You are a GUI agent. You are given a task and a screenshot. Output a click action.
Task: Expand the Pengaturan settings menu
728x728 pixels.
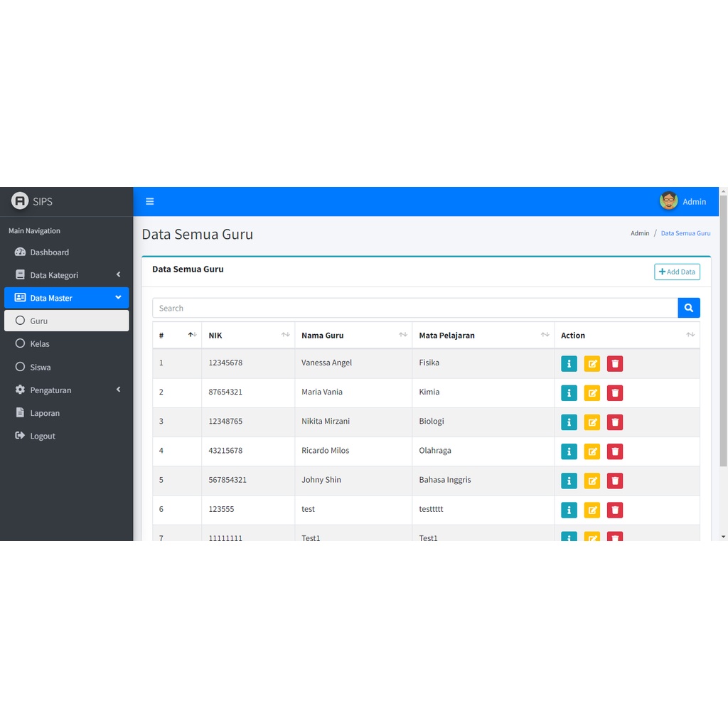[x=66, y=390]
